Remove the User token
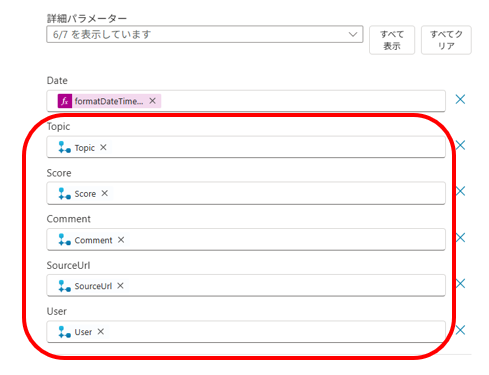This screenshot has height=375, width=489. click(x=101, y=331)
